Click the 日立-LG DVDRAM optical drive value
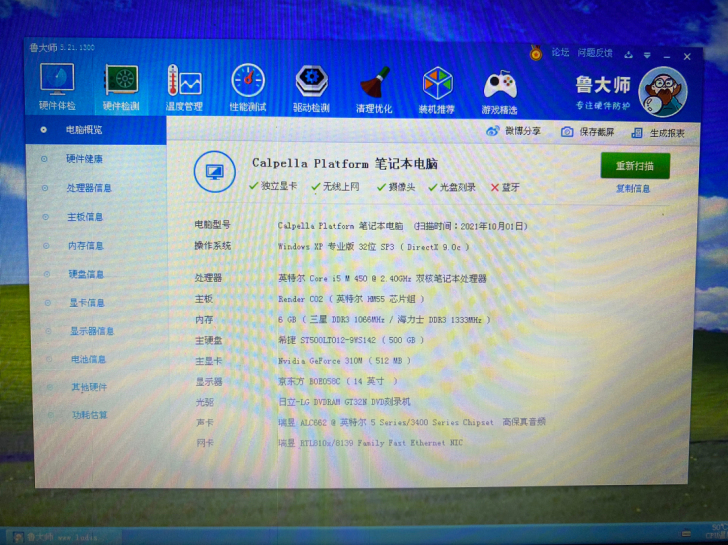Screen dimensions: 728x545 pyautogui.click(x=344, y=402)
